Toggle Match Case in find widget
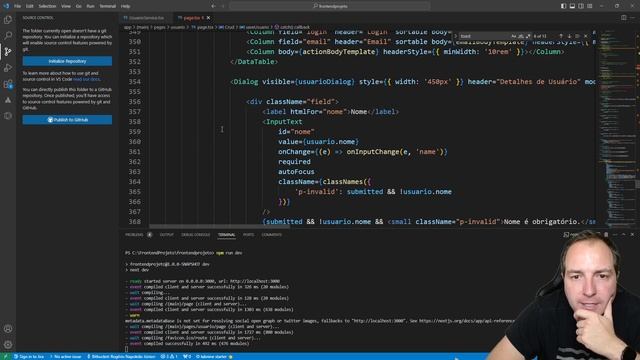 [x=514, y=36]
